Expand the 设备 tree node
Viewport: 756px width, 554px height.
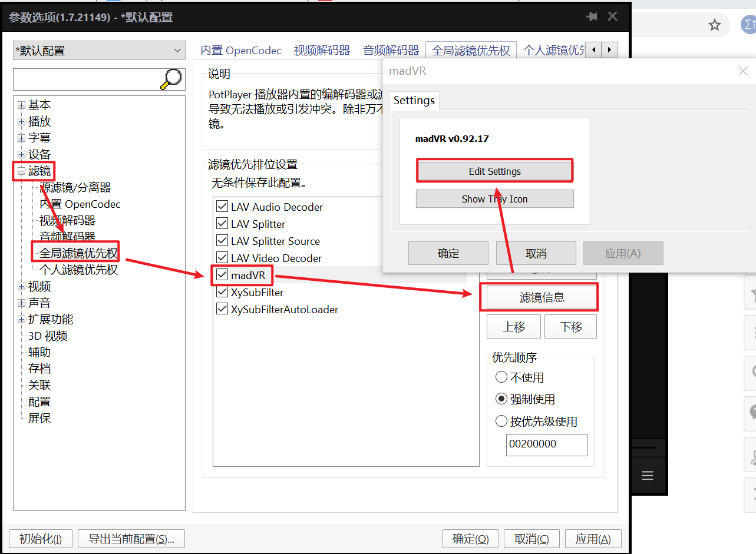click(22, 155)
